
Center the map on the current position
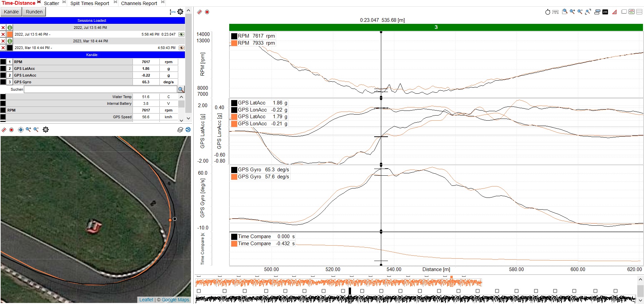(x=20, y=130)
